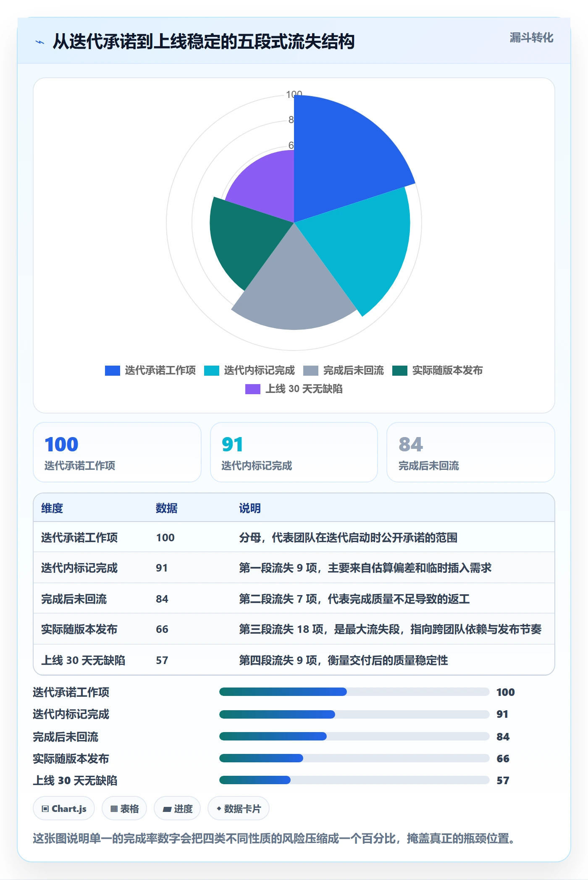Toggle the 上线 30 天无缺陷 legend swatch
588x880 pixels.
coord(253,389)
